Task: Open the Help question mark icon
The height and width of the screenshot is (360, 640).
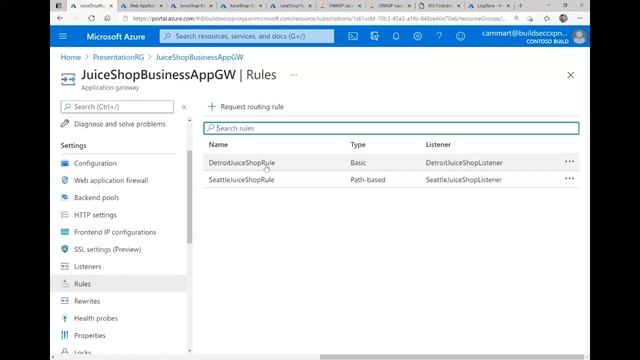Action: pos(439,36)
